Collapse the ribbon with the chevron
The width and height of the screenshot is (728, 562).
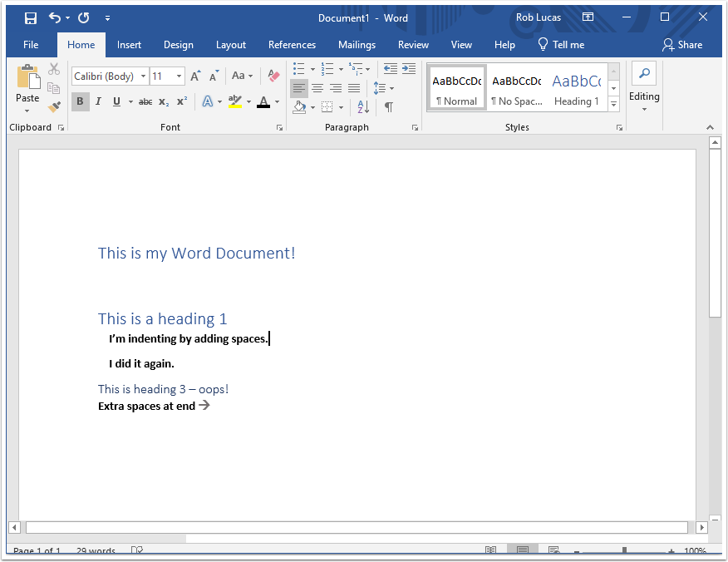710,127
